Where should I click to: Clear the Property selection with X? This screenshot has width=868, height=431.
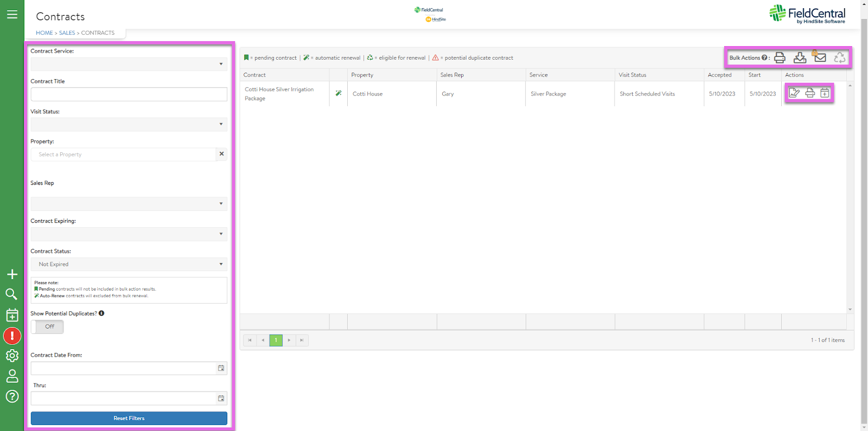click(221, 154)
